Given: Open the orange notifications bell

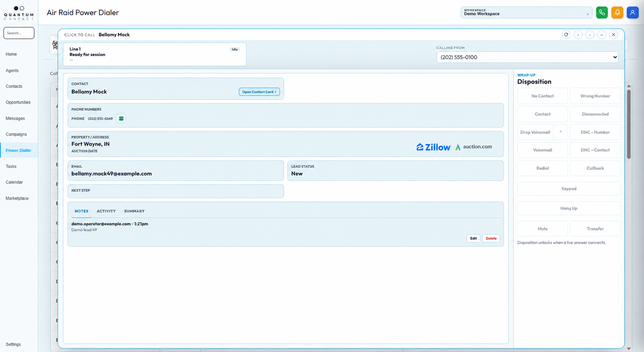Looking at the screenshot, I should 617,13.
